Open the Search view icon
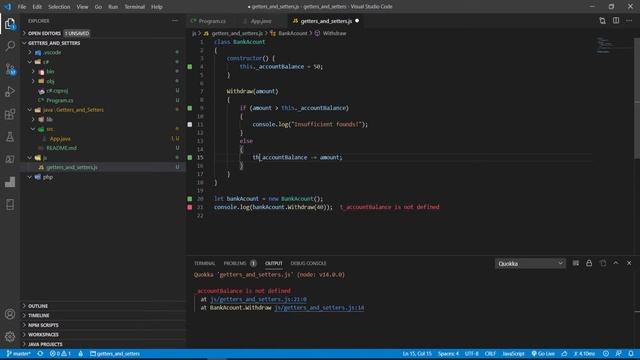The image size is (640, 360). (x=10, y=46)
